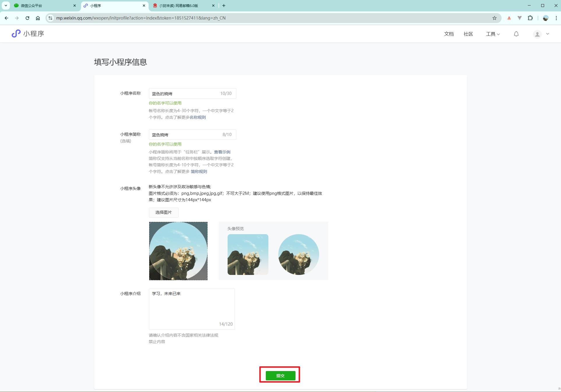Click the circular avatar preview
Image resolution: width=561 pixels, height=392 pixels.
[299, 255]
